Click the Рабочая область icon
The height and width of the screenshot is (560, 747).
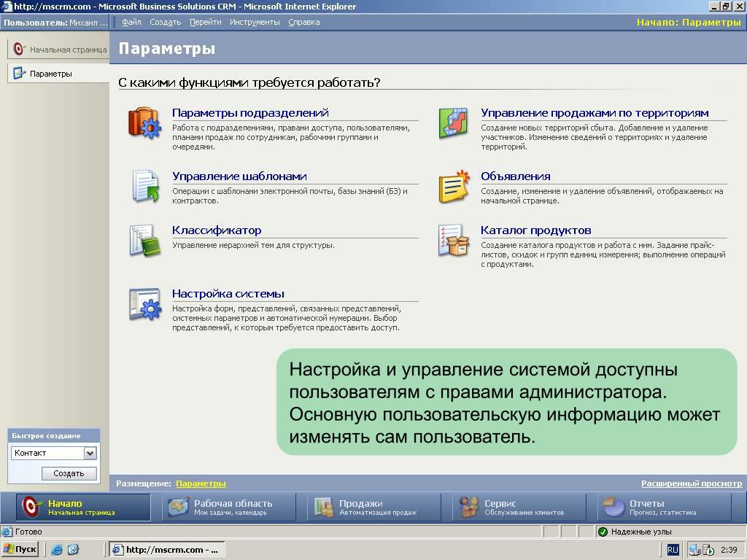point(178,507)
